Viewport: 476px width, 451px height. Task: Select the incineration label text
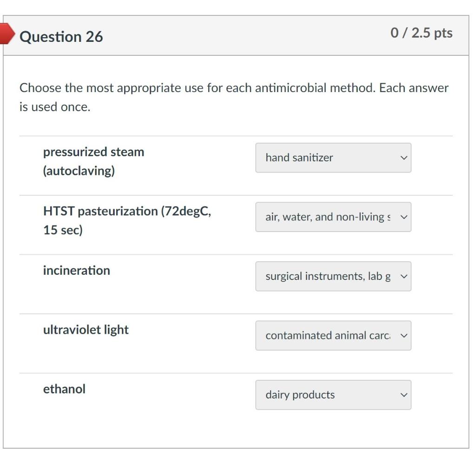[76, 271]
